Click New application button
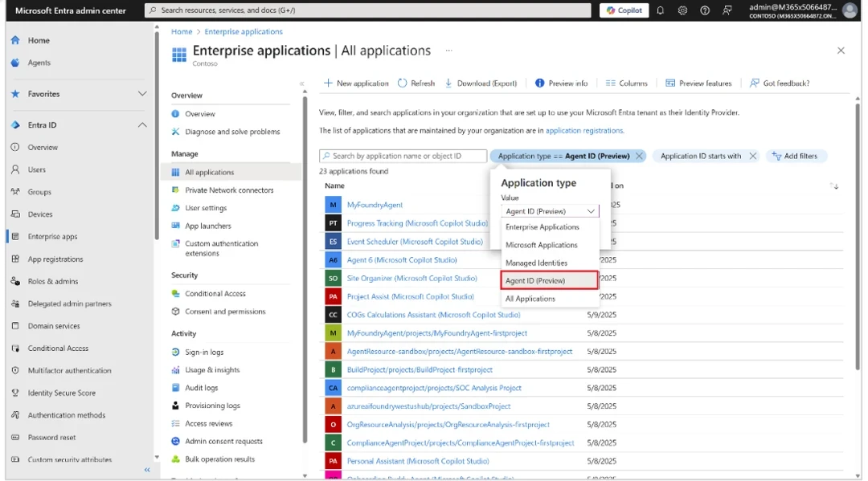Image resolution: width=868 pixels, height=481 pixels. (x=356, y=84)
